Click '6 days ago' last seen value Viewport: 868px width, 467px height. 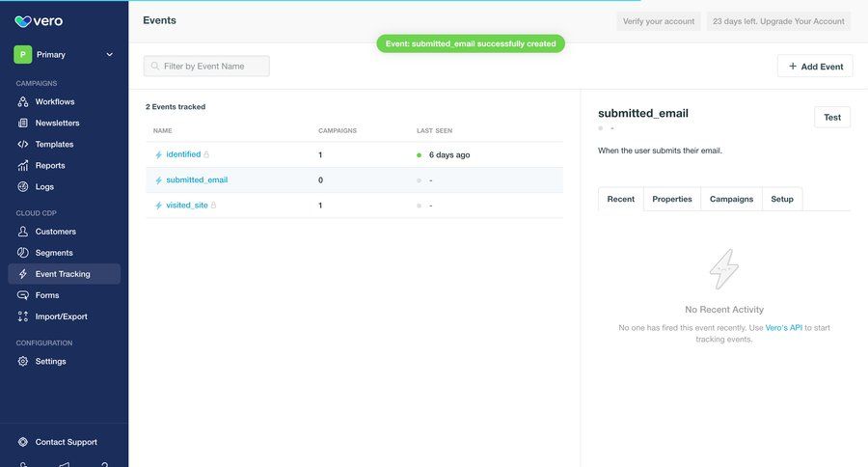(448, 155)
